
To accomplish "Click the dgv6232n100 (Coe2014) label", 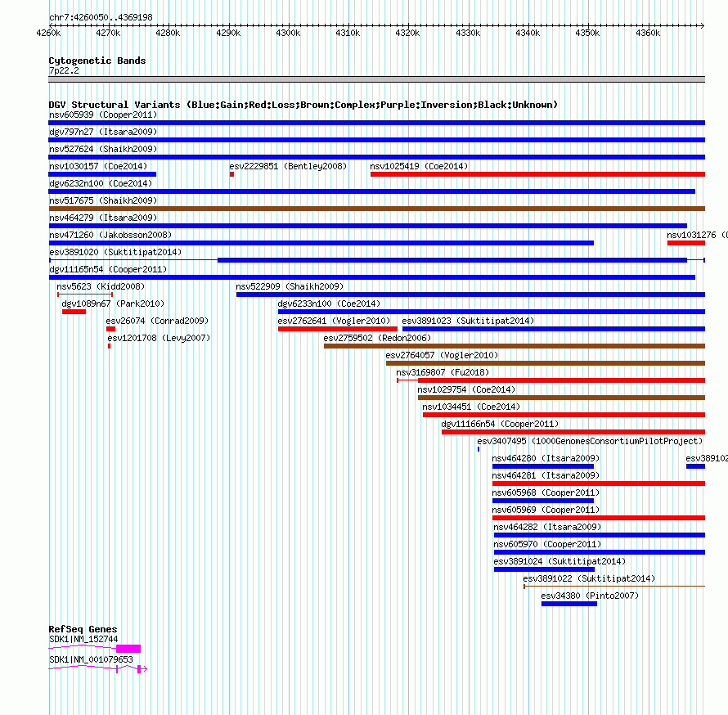I will [x=101, y=183].
